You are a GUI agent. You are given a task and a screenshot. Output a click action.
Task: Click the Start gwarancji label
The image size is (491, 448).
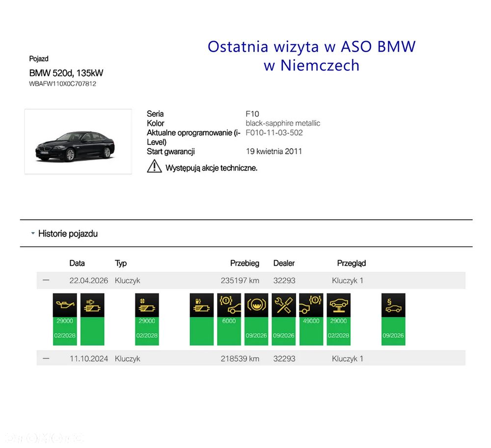pos(171,152)
